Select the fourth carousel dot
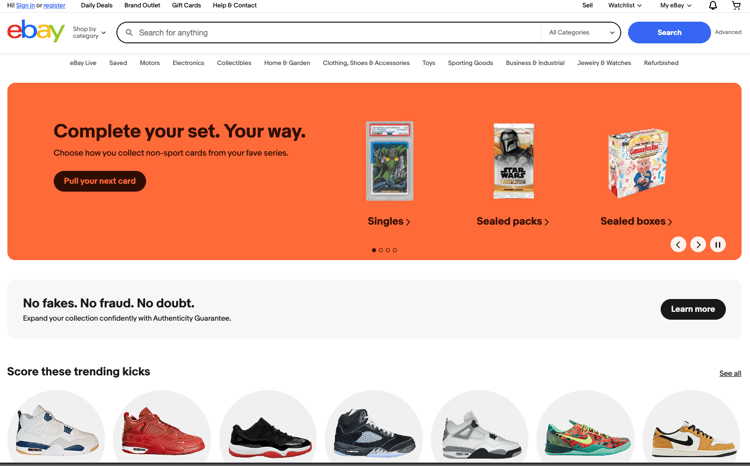Viewport: 750px width, 466px height. coord(395,250)
